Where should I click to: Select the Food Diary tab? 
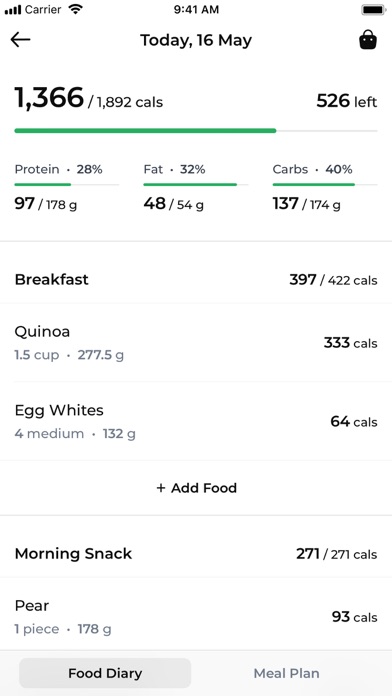tap(105, 673)
